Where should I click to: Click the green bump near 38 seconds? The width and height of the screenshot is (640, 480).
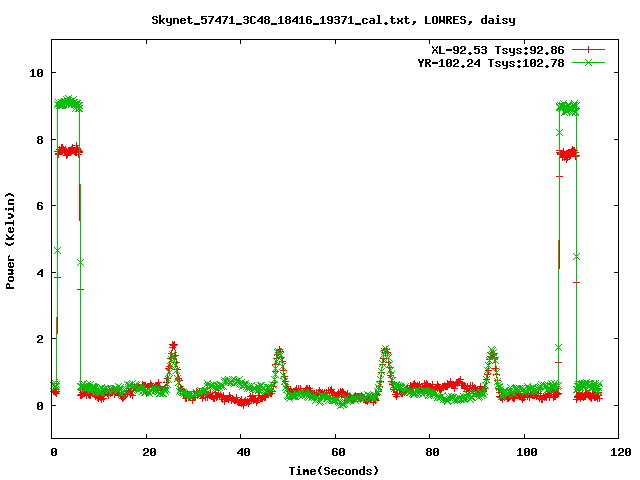pyautogui.click(x=232, y=382)
